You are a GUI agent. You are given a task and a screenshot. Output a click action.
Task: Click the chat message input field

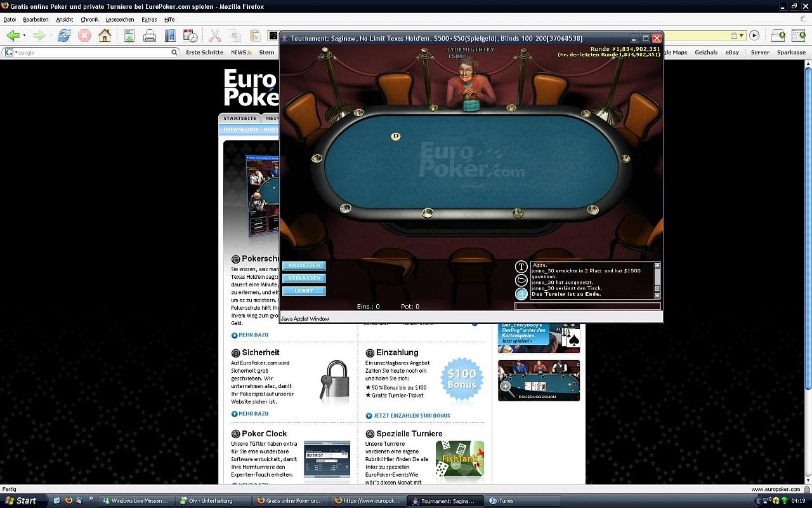587,306
